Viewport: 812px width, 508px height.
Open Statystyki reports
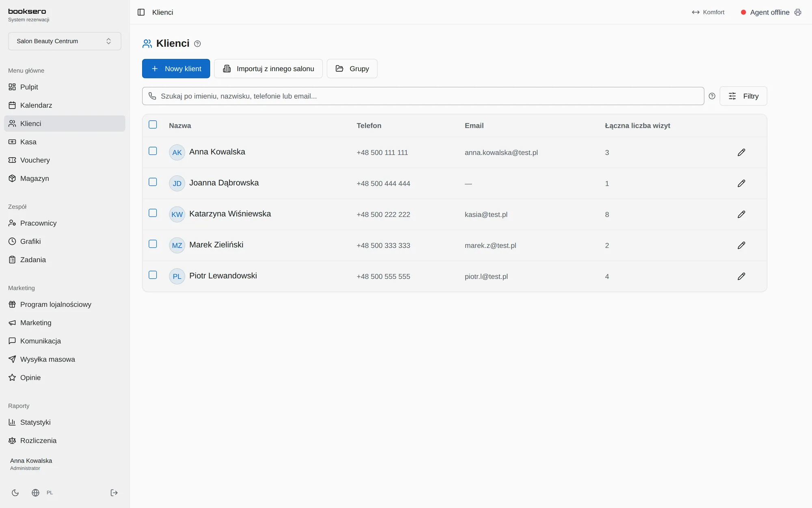pos(65,422)
